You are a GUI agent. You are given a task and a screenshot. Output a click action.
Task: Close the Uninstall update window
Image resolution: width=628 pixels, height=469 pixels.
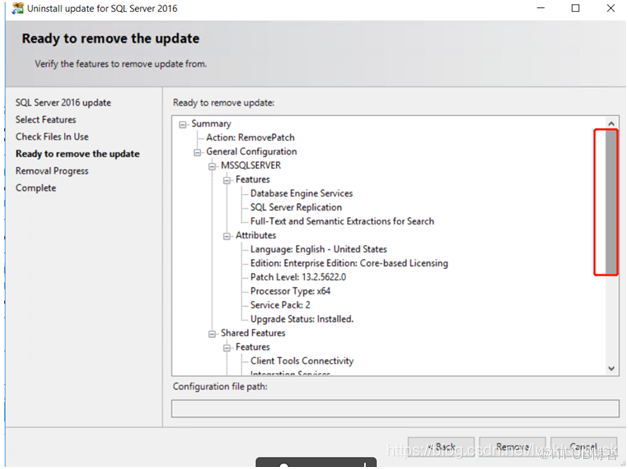pyautogui.click(x=611, y=8)
